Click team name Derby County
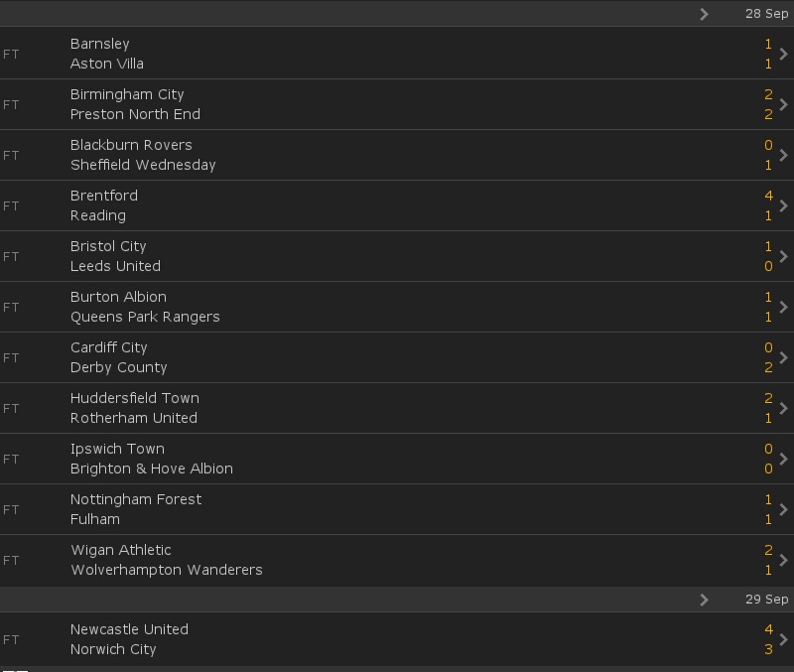Viewport: 794px width, 672px height. click(x=118, y=367)
